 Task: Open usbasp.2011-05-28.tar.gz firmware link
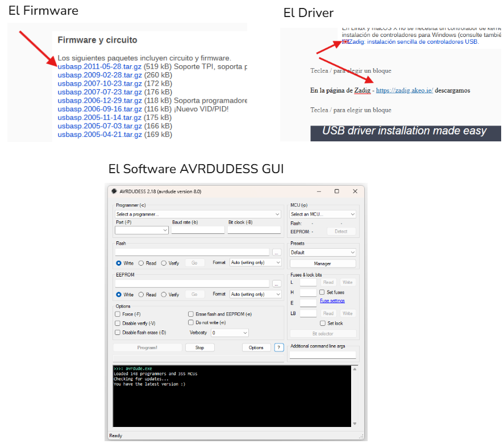pos(99,66)
